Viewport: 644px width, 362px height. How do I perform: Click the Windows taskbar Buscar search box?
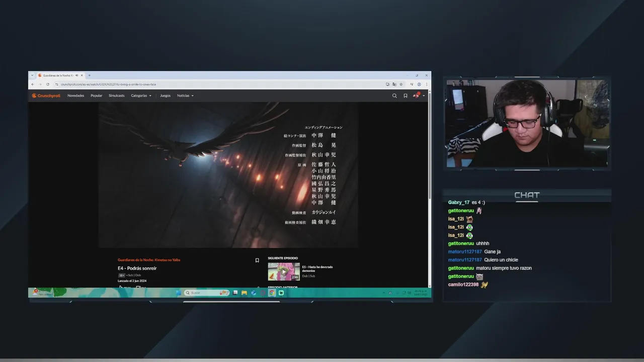pyautogui.click(x=207, y=293)
